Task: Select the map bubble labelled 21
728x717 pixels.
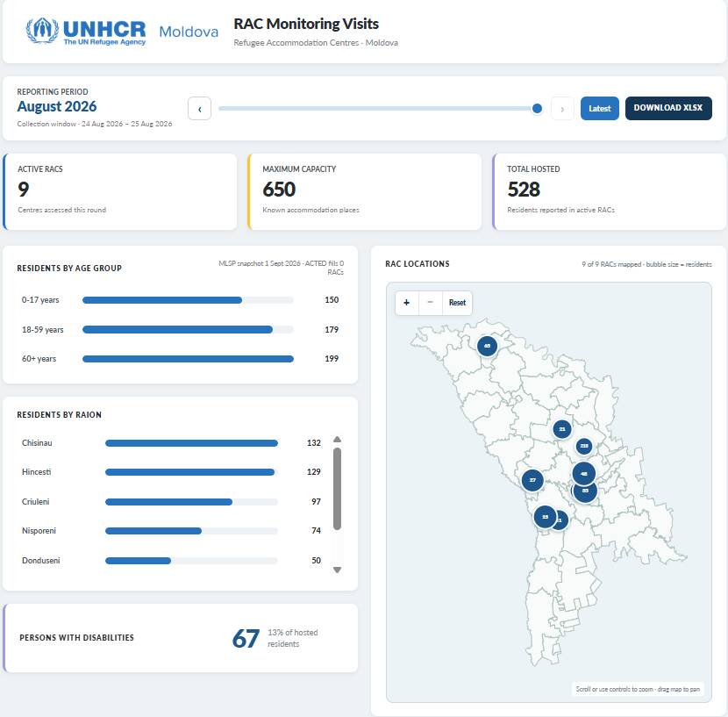Action: 561,429
